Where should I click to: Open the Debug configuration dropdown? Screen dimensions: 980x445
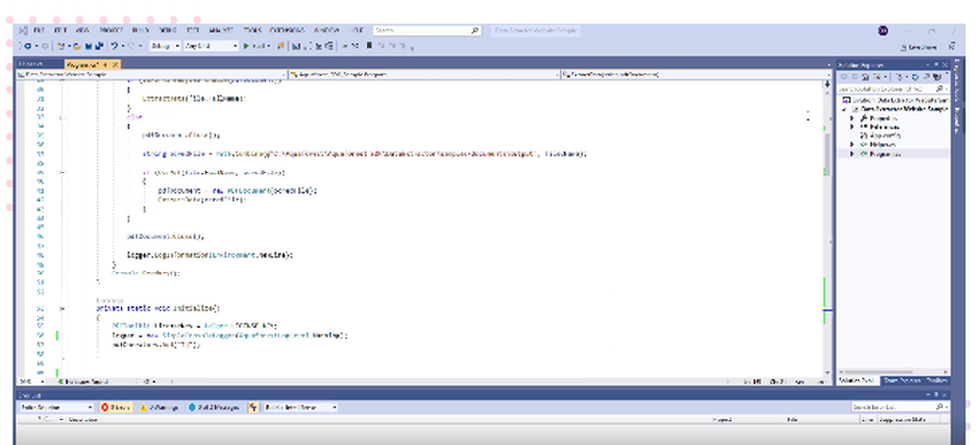(x=165, y=46)
